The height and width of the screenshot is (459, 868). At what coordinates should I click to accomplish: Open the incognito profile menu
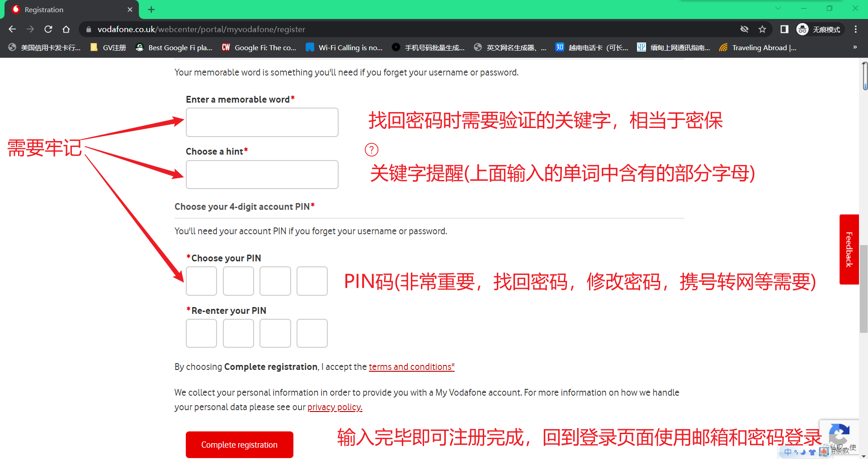click(819, 29)
